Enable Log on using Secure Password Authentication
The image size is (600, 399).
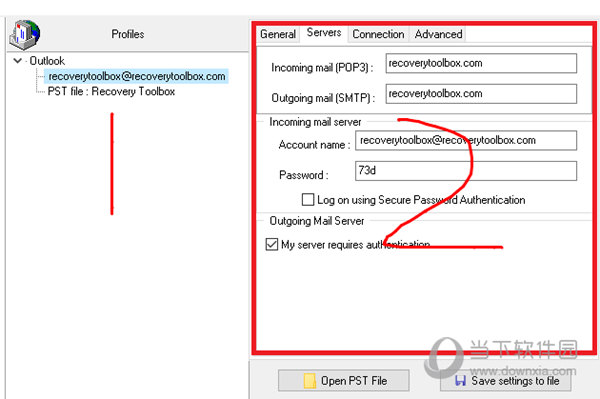[308, 200]
